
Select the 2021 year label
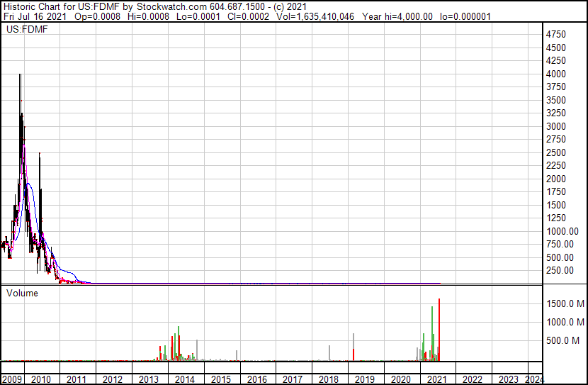pos(437,379)
